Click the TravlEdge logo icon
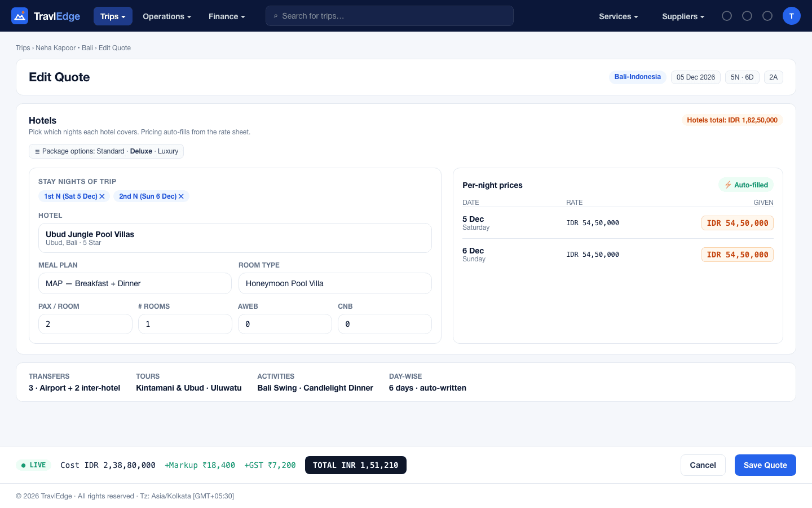The image size is (812, 508). (20, 16)
